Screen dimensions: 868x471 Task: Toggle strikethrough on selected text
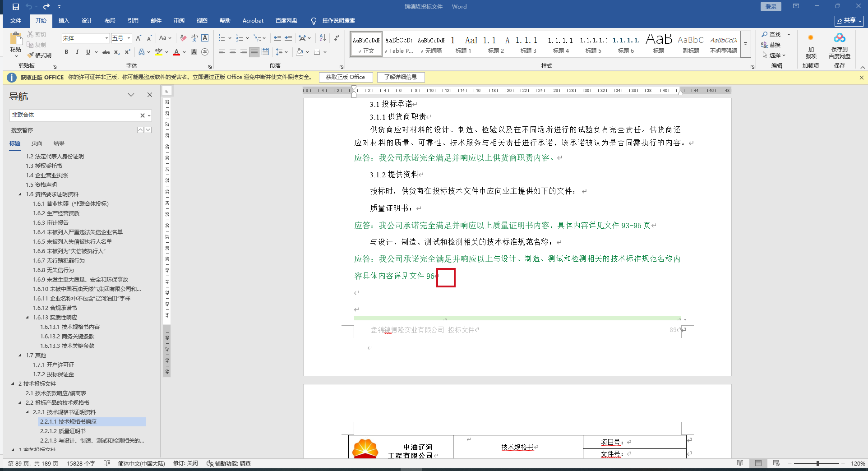[x=106, y=52]
